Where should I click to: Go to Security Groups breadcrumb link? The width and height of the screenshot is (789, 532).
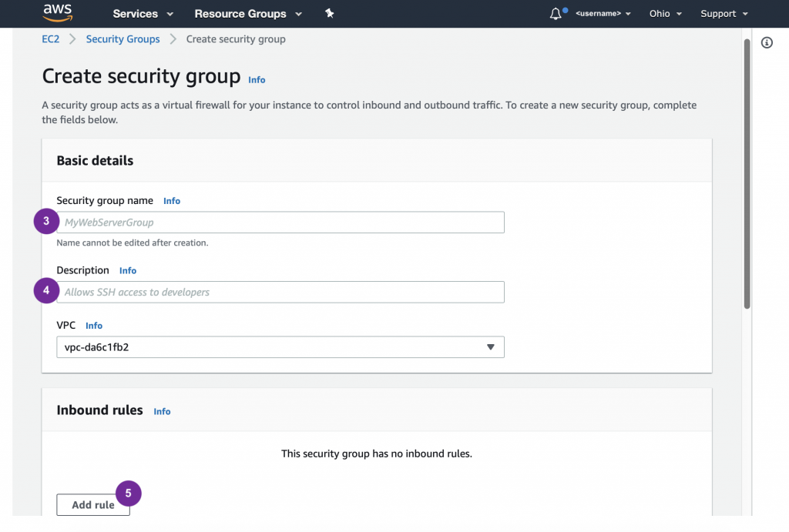[123, 39]
